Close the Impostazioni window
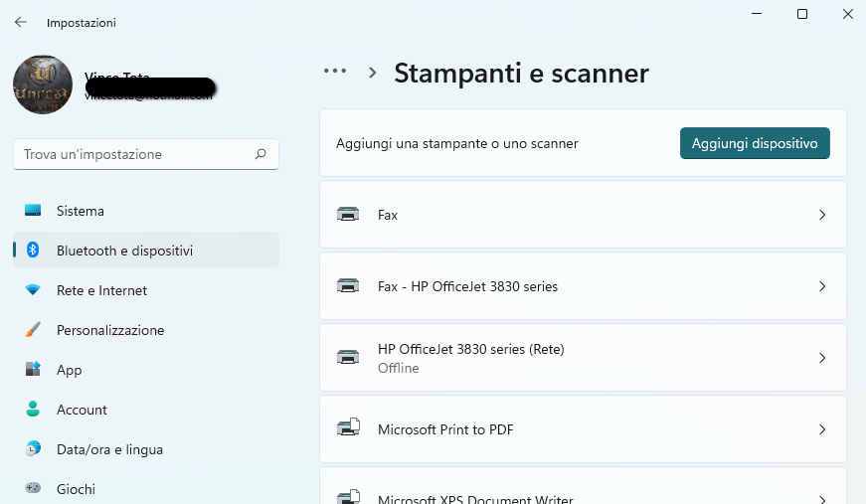The height and width of the screenshot is (504, 866). [848, 14]
